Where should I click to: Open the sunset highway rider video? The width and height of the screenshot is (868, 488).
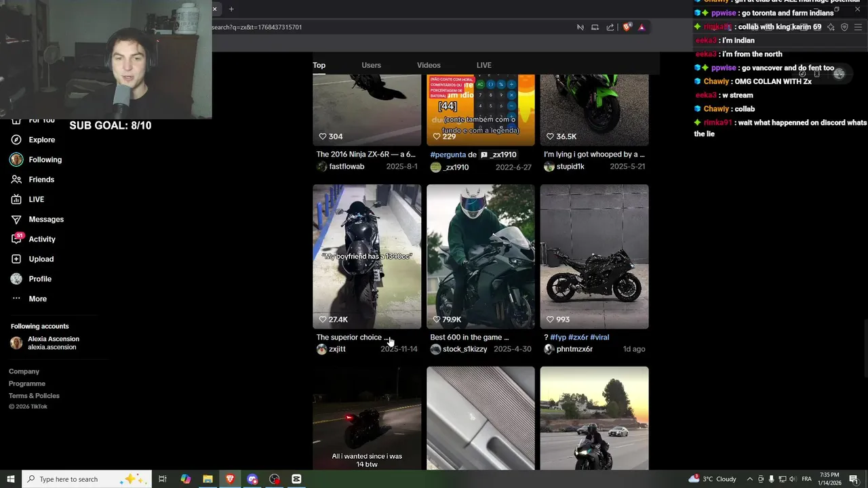[595, 418]
